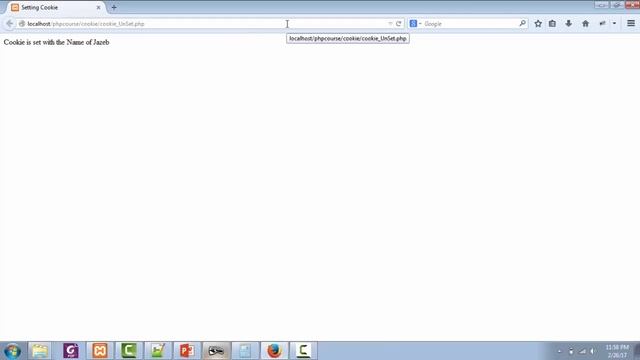Reload the page with the refresh icon
640x360 pixels.
(399, 24)
